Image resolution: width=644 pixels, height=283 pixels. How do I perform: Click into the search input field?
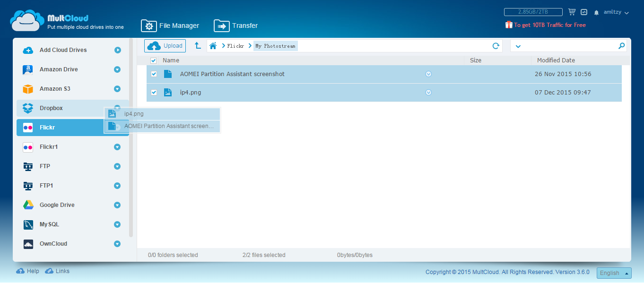point(569,46)
